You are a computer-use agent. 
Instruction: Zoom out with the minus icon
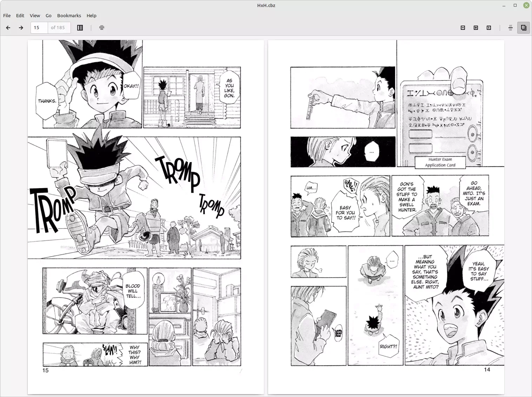[x=463, y=28]
